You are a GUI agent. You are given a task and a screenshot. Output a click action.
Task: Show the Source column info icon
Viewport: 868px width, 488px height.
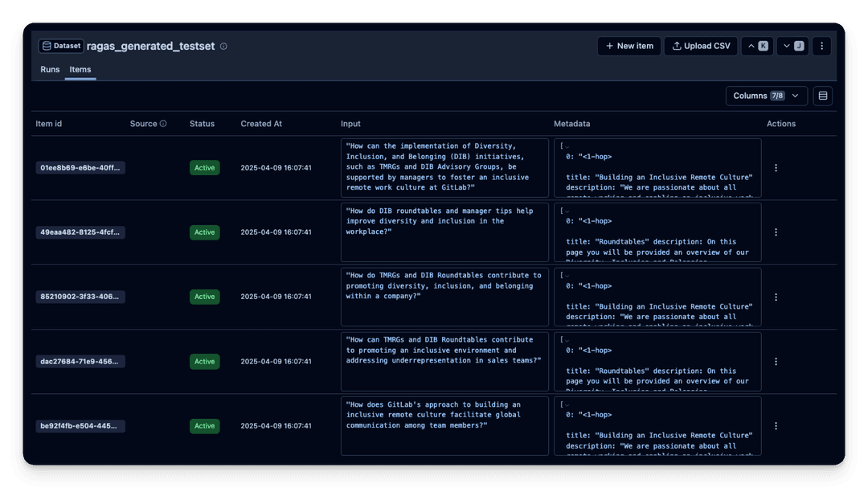click(163, 124)
